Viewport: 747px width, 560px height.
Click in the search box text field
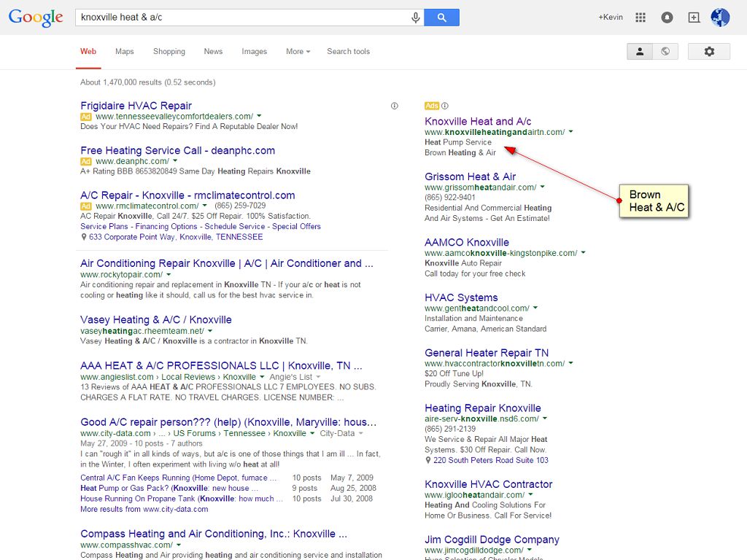click(x=243, y=17)
